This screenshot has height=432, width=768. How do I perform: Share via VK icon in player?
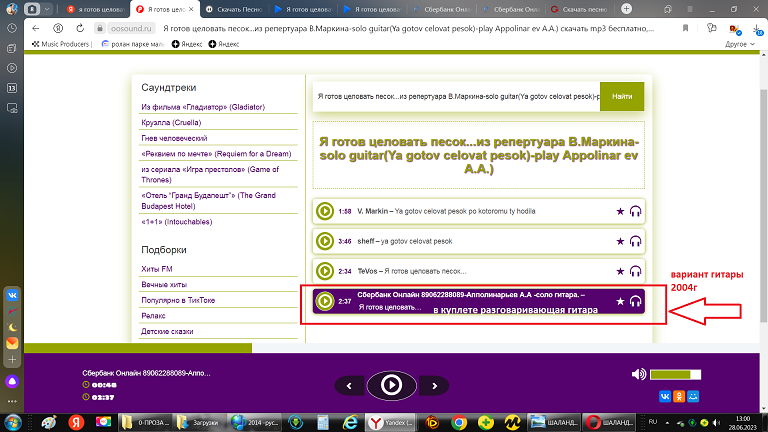tap(665, 396)
